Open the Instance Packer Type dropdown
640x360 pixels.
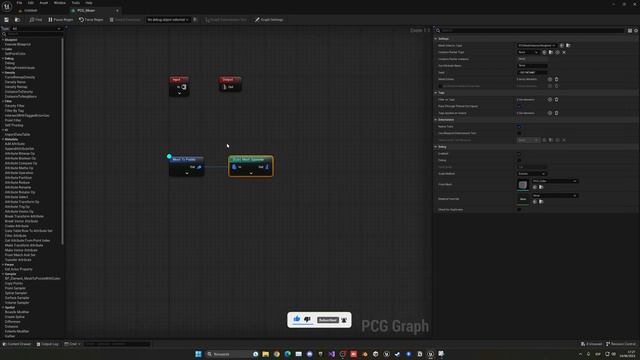pos(528,52)
